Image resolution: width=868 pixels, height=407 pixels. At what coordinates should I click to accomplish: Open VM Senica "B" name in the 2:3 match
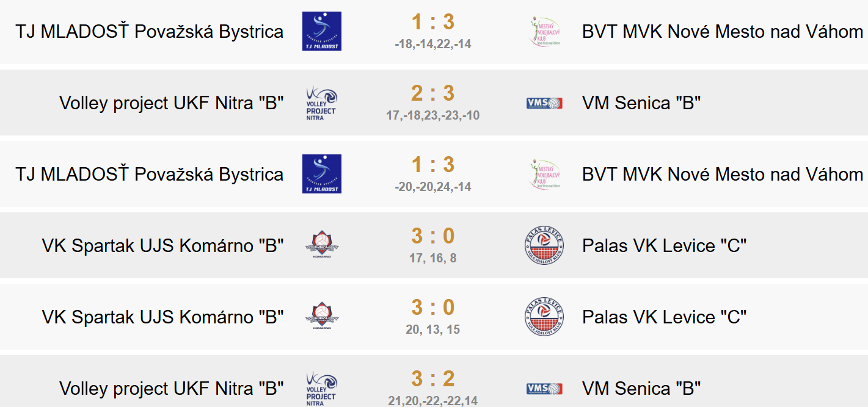(x=641, y=103)
